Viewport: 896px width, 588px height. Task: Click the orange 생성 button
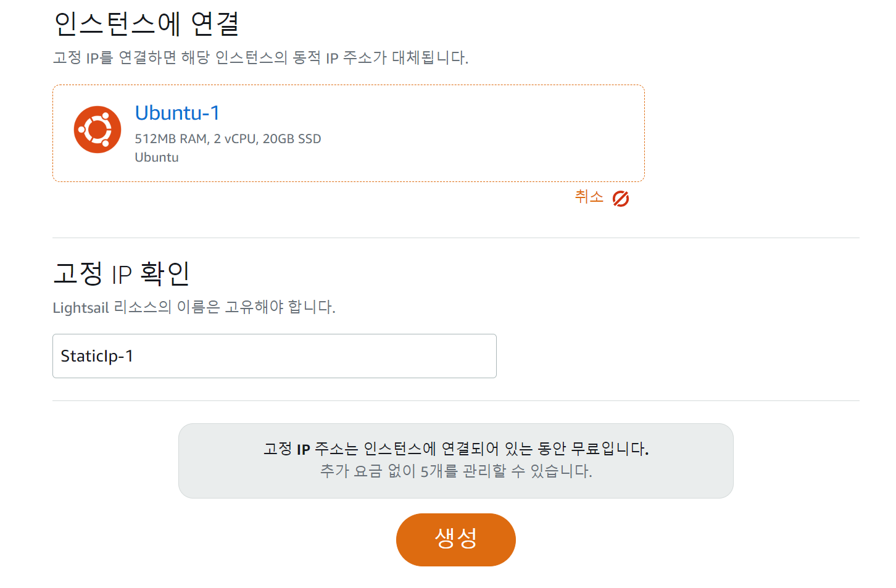(456, 540)
